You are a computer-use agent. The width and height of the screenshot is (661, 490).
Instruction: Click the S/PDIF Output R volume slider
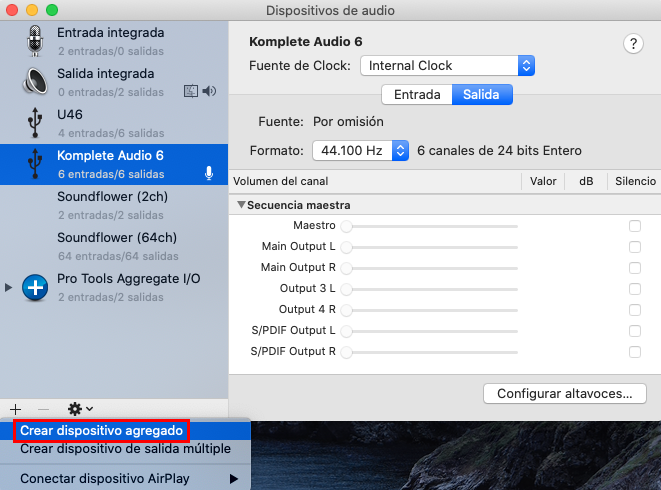[429, 352]
